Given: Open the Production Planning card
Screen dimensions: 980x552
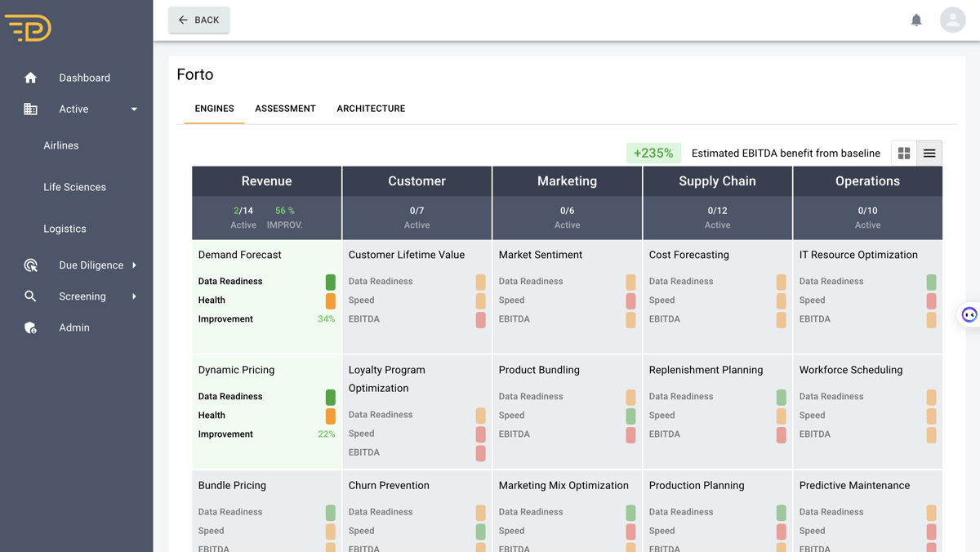Looking at the screenshot, I should [x=718, y=511].
